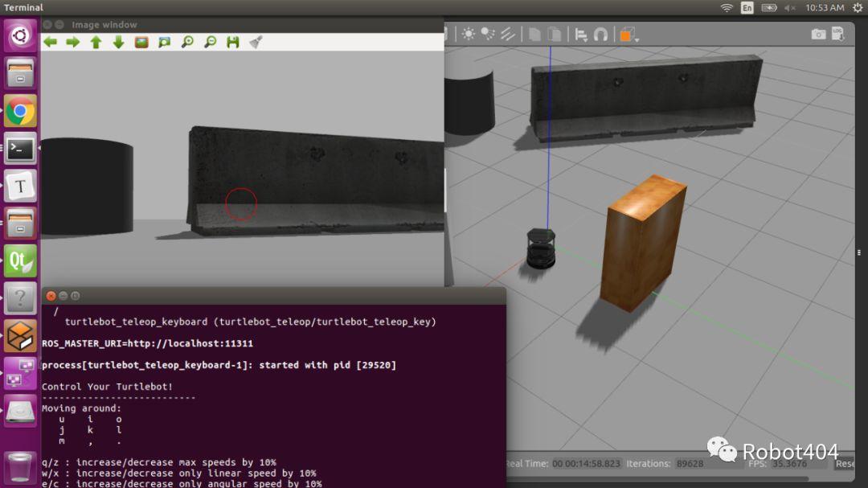Viewport: 868px width, 488px height.
Task: Take a screenshot with Gazebo camera icon
Action: [x=818, y=34]
